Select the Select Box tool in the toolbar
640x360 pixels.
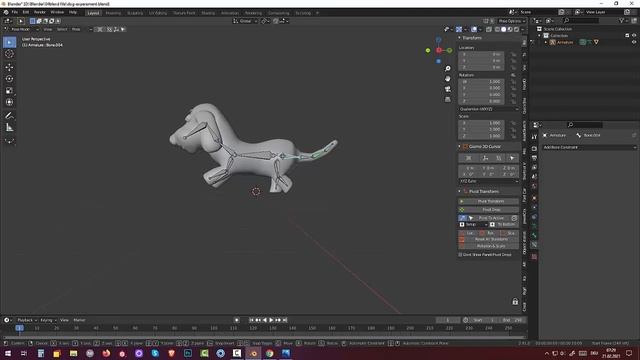point(9,42)
